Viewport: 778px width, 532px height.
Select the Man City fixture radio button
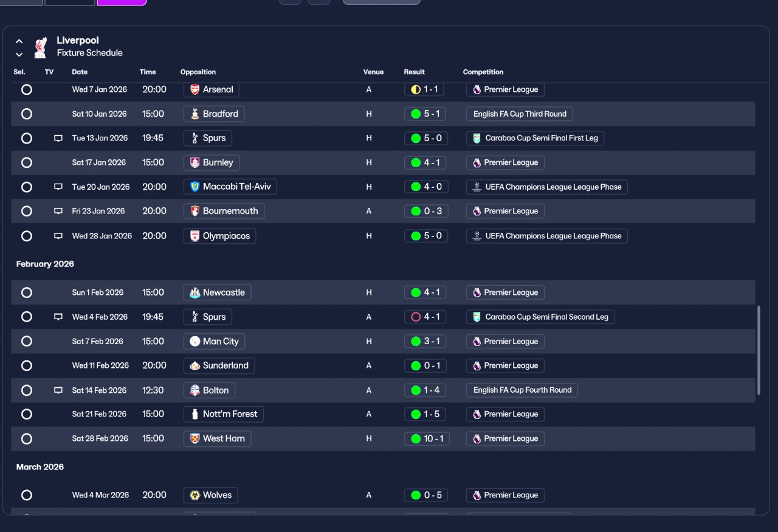click(27, 341)
